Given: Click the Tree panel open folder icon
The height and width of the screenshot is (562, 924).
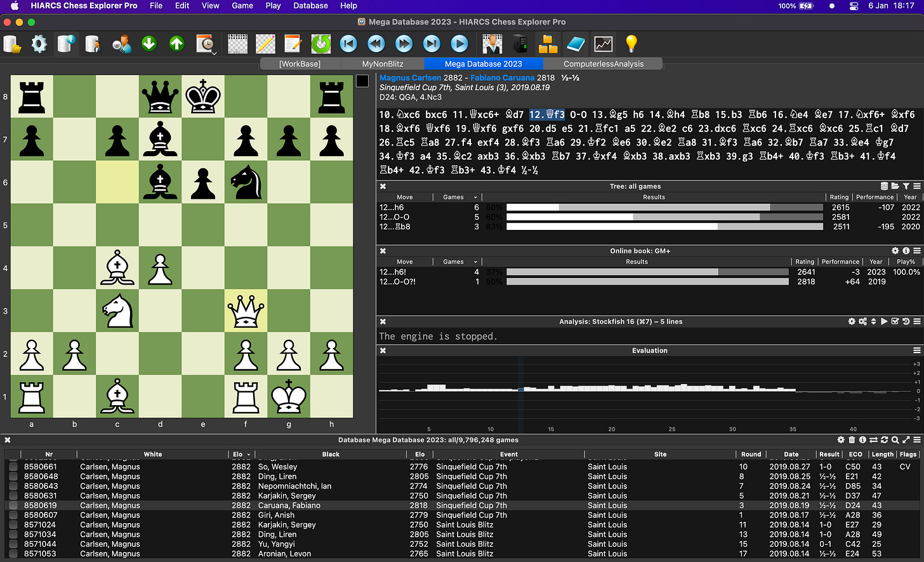Looking at the screenshot, I should 895,186.
